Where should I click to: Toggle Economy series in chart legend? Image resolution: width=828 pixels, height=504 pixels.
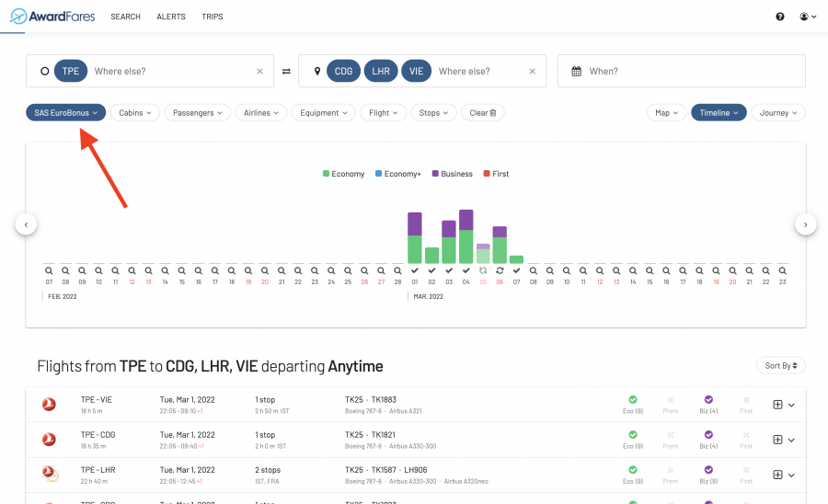[343, 174]
